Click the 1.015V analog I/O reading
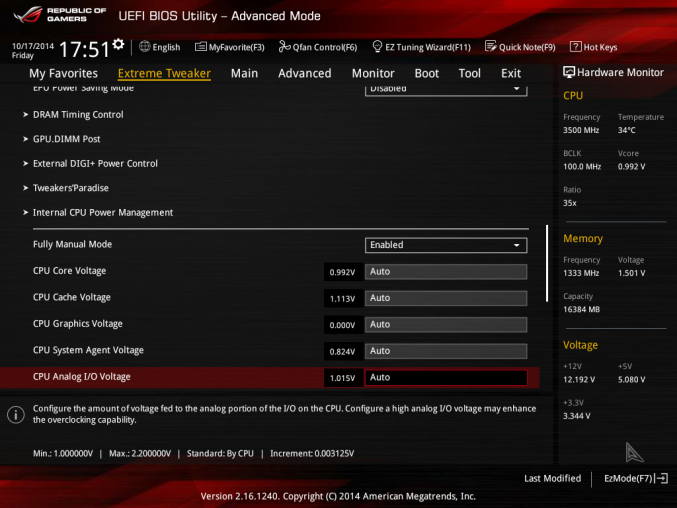This screenshot has width=677, height=508. coord(342,378)
